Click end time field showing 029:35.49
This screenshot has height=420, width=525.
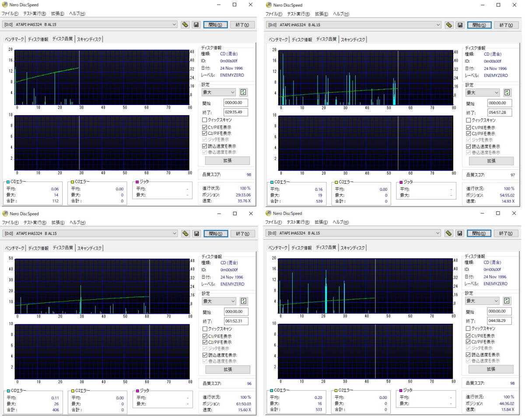point(236,112)
